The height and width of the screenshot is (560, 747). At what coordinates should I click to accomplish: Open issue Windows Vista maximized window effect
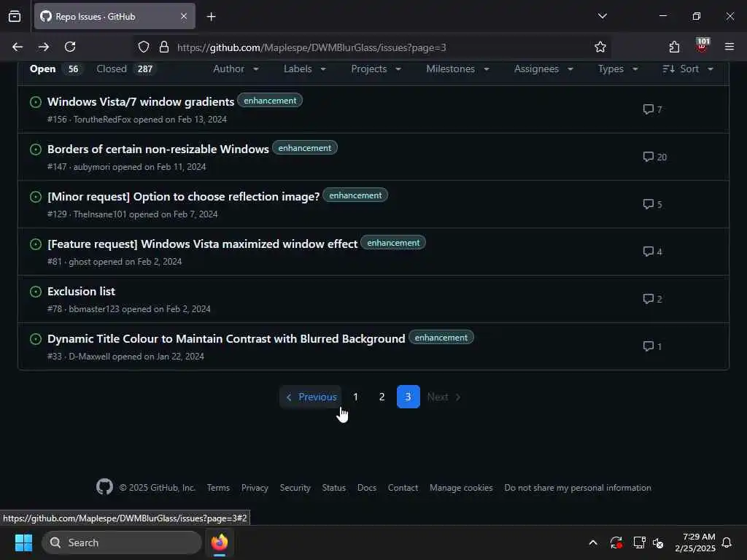tap(203, 244)
